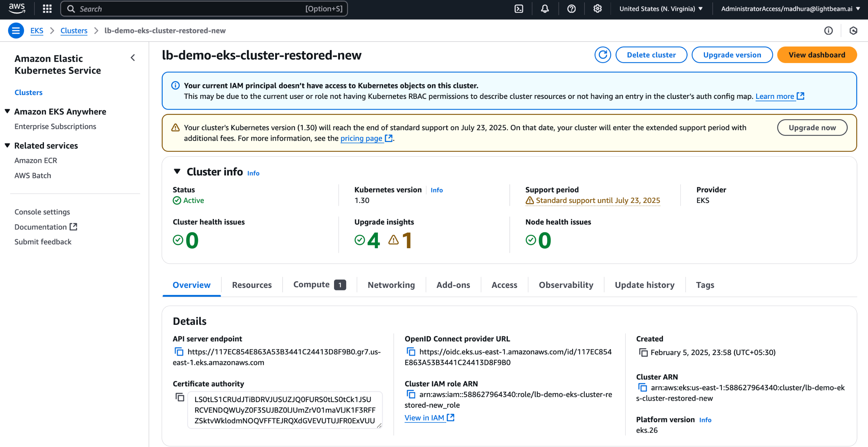The height and width of the screenshot is (447, 868).
Task: Open Documentation external link
Action: 46,227
